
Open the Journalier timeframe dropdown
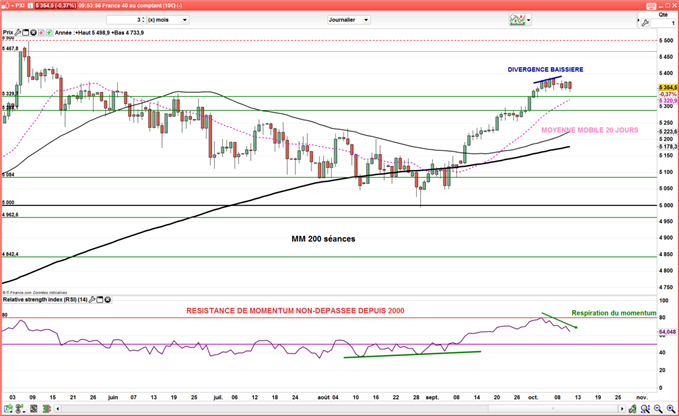[x=349, y=19]
